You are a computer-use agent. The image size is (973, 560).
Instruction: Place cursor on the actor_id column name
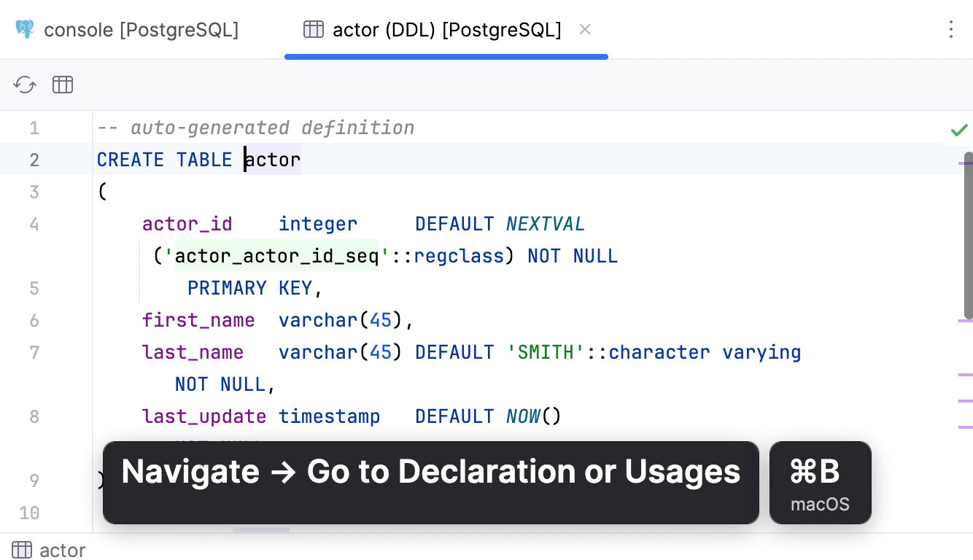(187, 224)
